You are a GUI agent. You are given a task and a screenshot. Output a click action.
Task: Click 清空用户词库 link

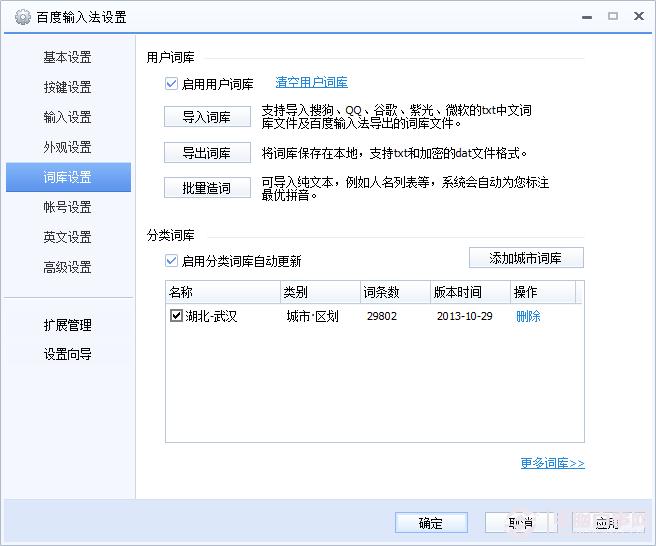click(311, 82)
